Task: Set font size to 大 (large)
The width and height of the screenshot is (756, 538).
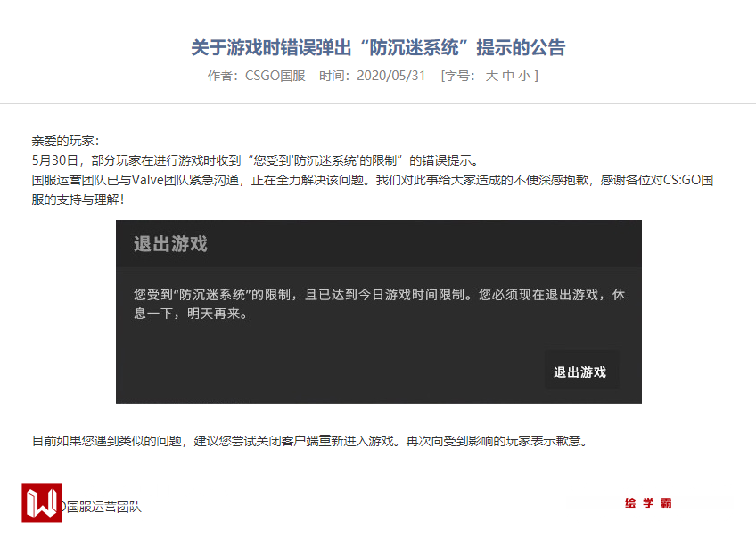Action: [x=492, y=76]
